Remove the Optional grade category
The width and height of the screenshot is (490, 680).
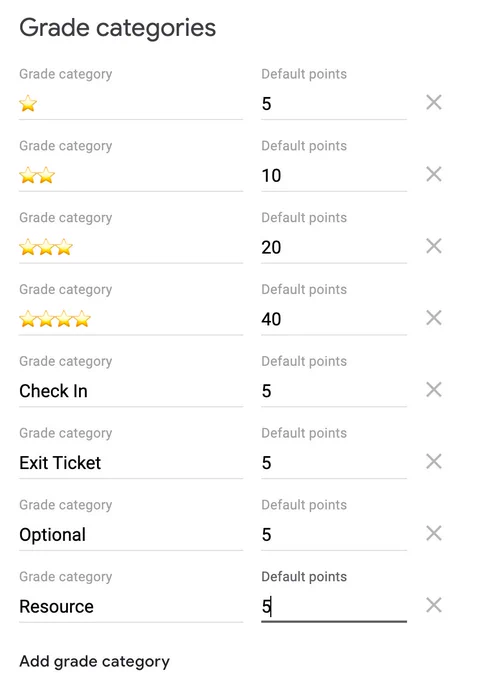tap(434, 533)
